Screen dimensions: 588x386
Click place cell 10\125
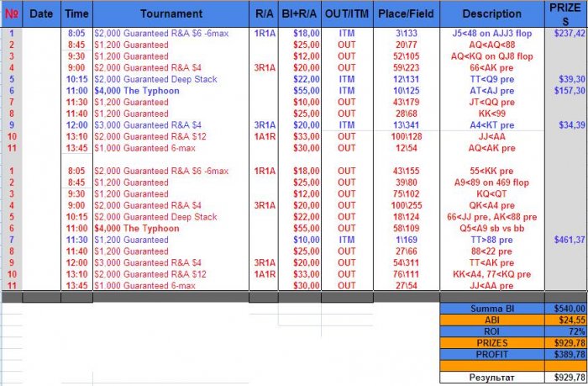click(x=407, y=91)
